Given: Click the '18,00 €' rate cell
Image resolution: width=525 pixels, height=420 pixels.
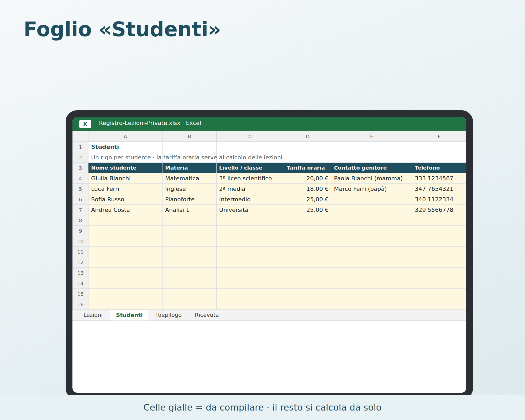Looking at the screenshot, I should tap(307, 189).
